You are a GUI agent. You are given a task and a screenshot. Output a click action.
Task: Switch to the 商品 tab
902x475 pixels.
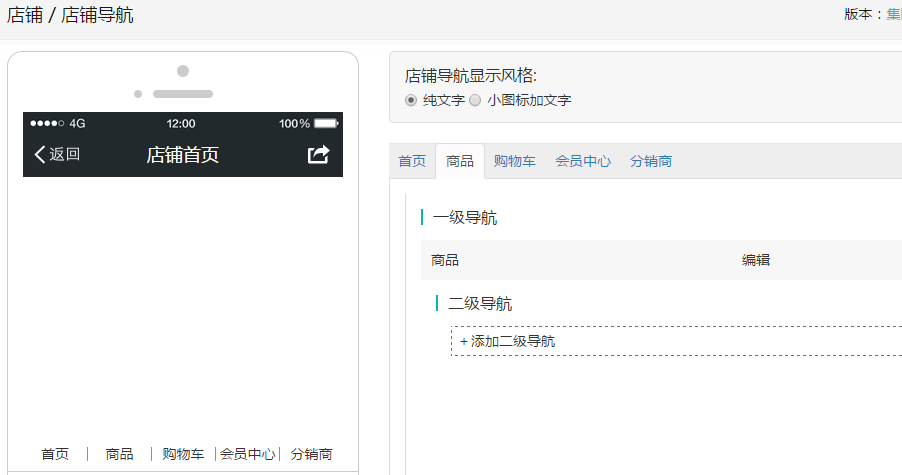(460, 161)
